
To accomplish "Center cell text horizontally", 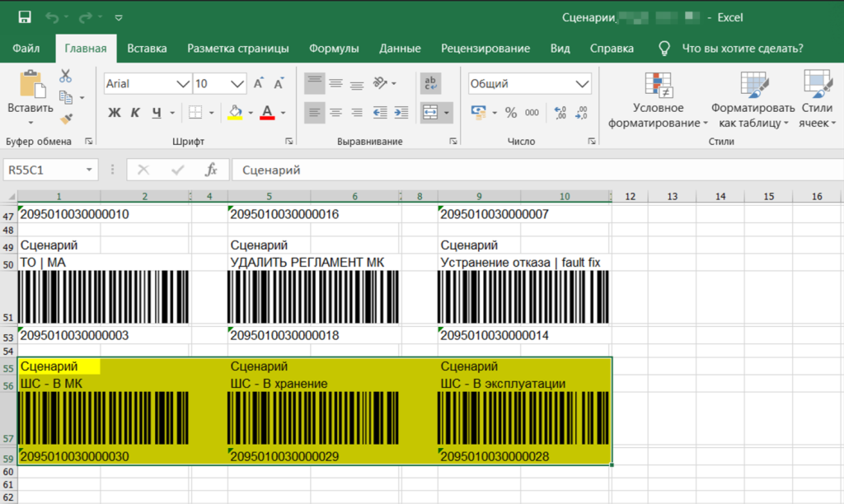I will (336, 113).
